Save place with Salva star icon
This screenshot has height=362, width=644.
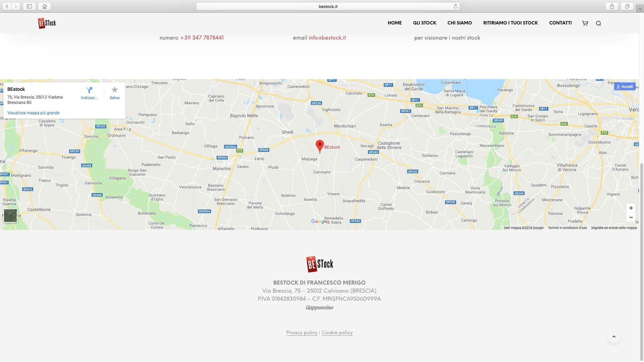point(114,93)
